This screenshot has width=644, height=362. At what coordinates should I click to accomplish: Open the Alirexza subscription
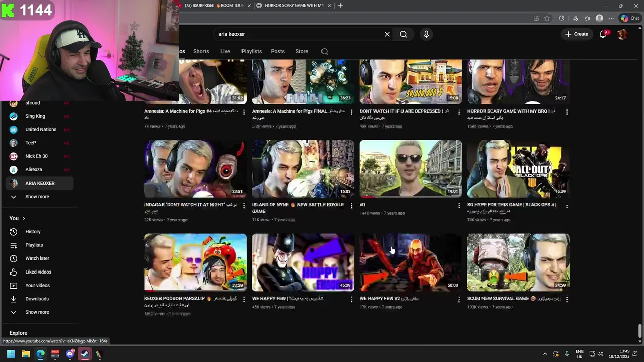tap(40, 170)
